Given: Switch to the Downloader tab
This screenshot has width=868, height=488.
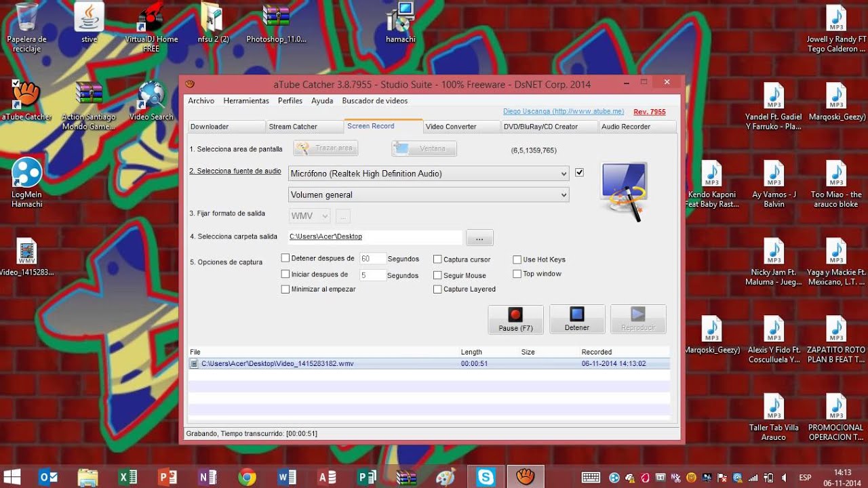Looking at the screenshot, I should pyautogui.click(x=226, y=127).
